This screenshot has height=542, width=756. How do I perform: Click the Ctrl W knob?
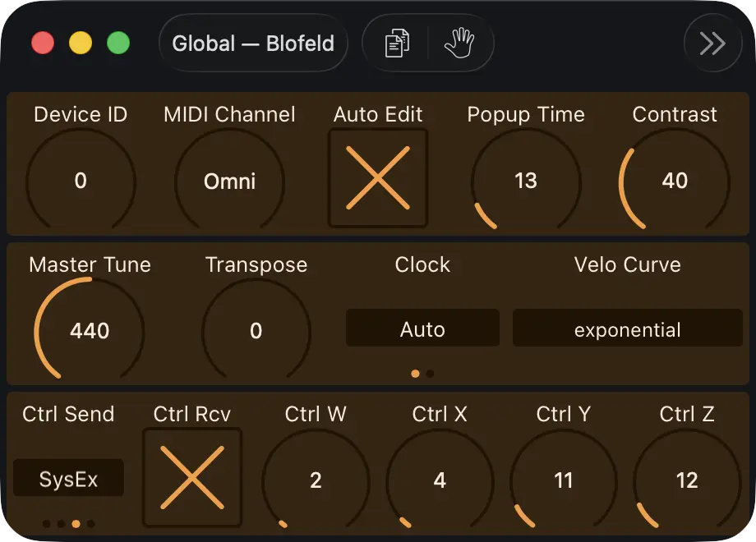316,480
